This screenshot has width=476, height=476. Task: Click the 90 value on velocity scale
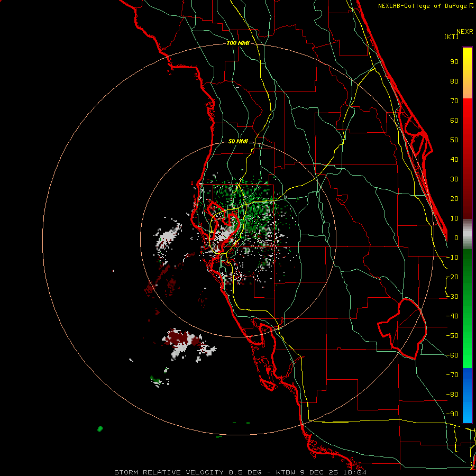454,62
